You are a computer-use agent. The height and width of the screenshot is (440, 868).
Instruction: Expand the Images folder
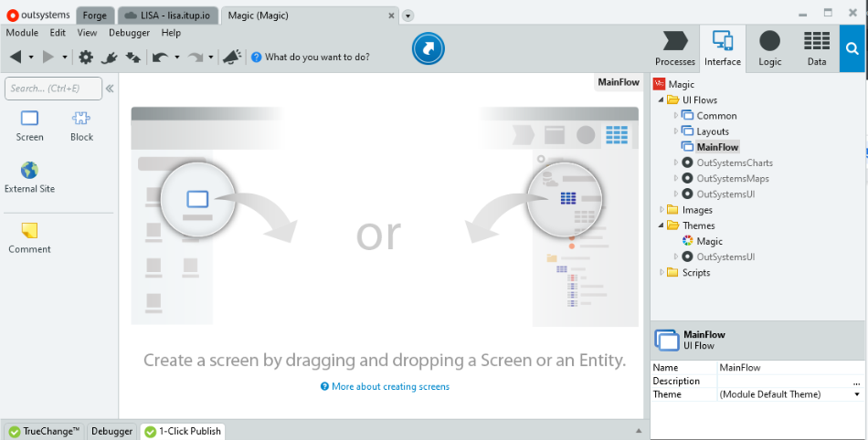662,209
